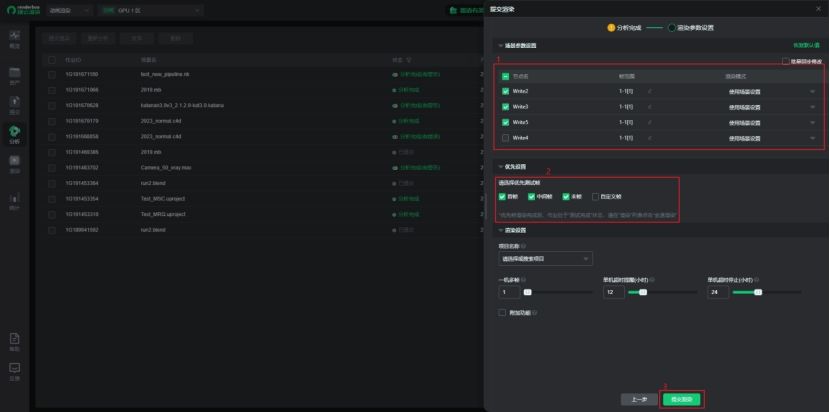Click the pencil edit icon for Write3 frames

(649, 107)
